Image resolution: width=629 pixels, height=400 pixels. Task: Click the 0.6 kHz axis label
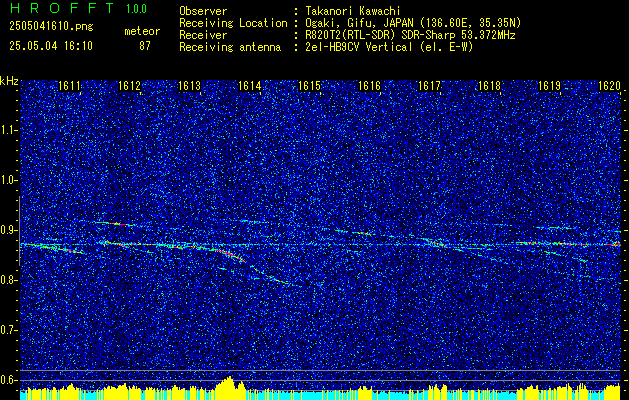[9, 380]
